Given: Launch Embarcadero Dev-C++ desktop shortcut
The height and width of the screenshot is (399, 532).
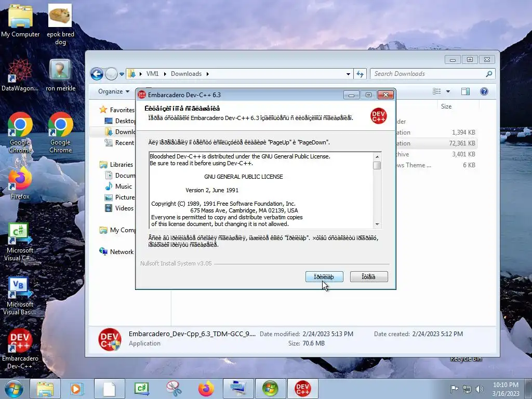Looking at the screenshot, I should [x=20, y=350].
